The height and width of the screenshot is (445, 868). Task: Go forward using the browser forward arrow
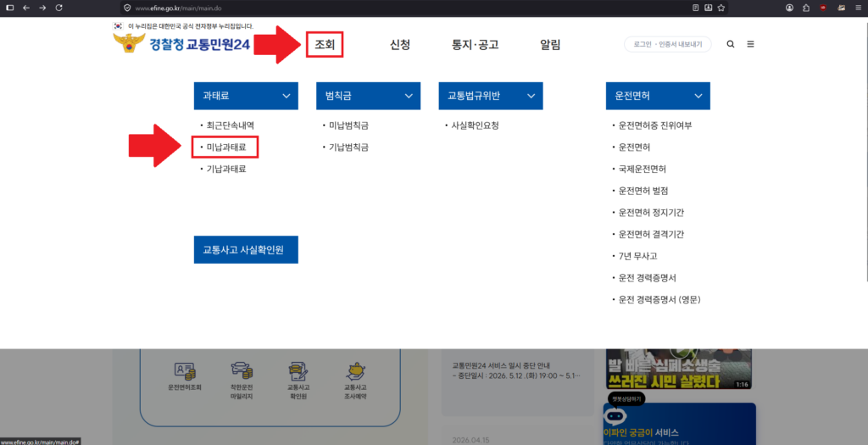[x=42, y=8]
